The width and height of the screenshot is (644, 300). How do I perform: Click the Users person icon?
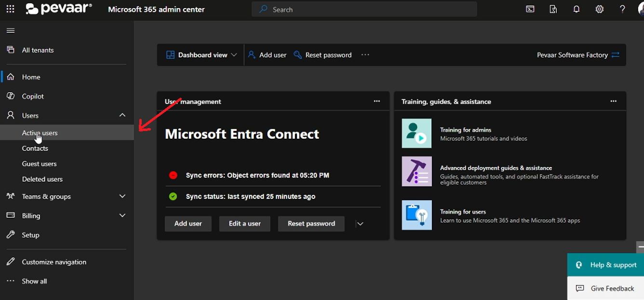click(x=10, y=116)
